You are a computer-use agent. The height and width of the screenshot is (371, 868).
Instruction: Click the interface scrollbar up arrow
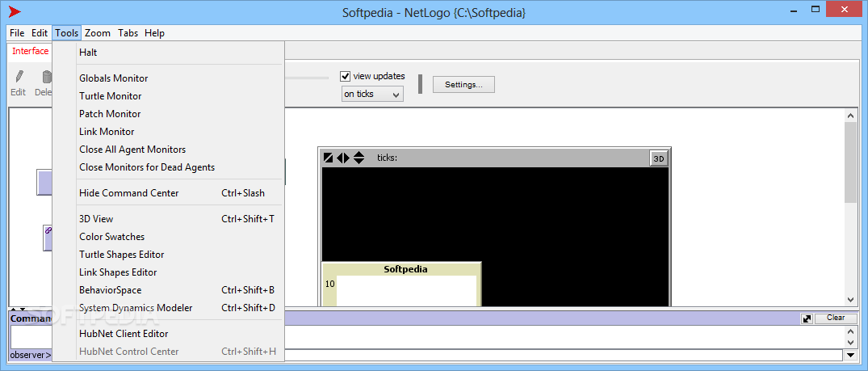pos(850,116)
